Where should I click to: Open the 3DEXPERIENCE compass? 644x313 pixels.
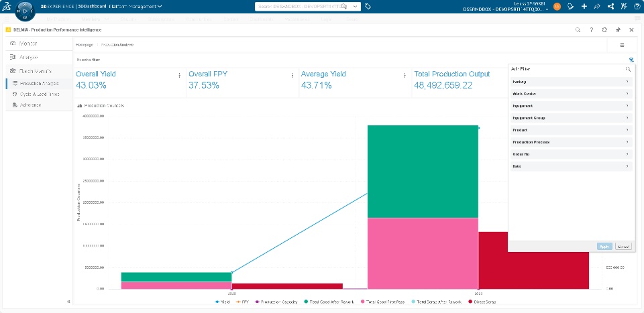coord(24,12)
